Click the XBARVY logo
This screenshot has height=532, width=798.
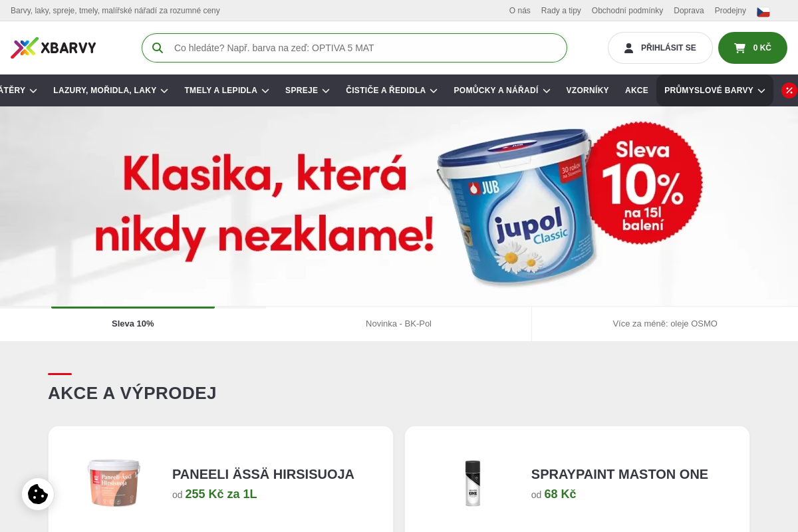pyautogui.click(x=53, y=48)
